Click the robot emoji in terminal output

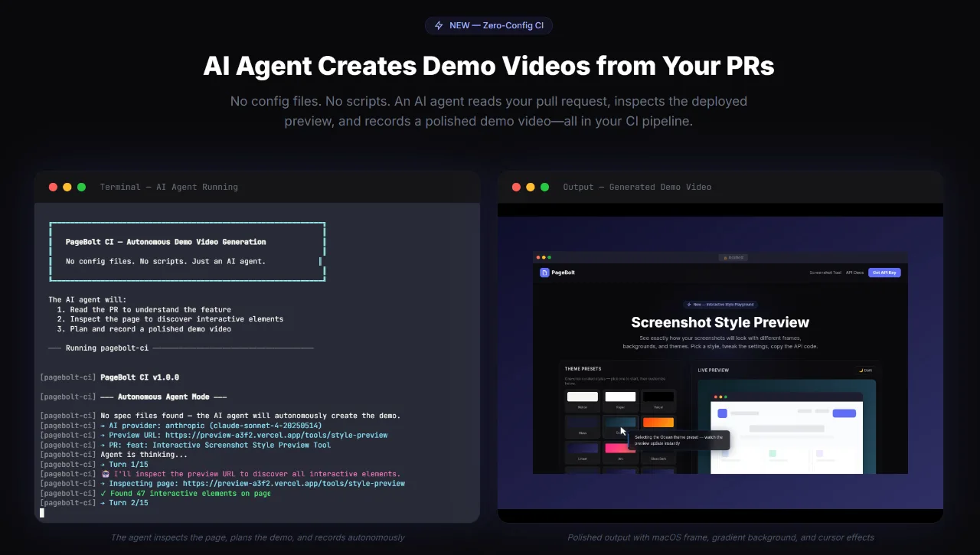105,474
